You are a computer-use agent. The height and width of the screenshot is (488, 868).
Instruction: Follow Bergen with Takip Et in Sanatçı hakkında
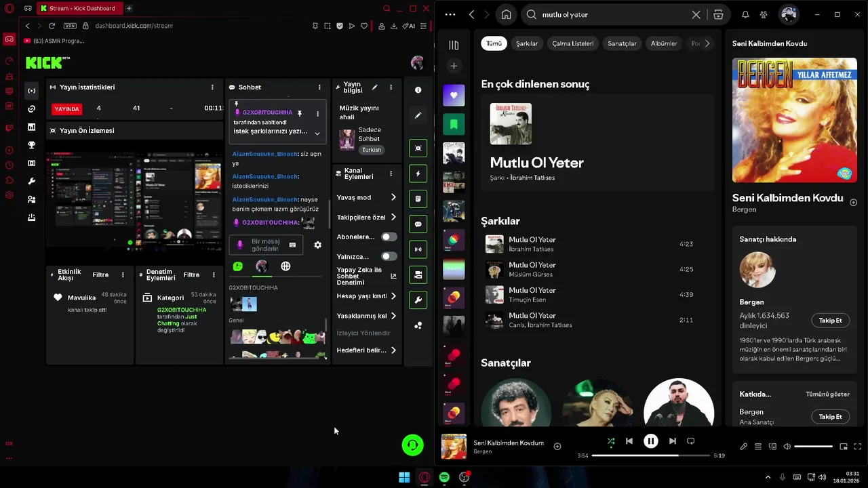click(830, 321)
